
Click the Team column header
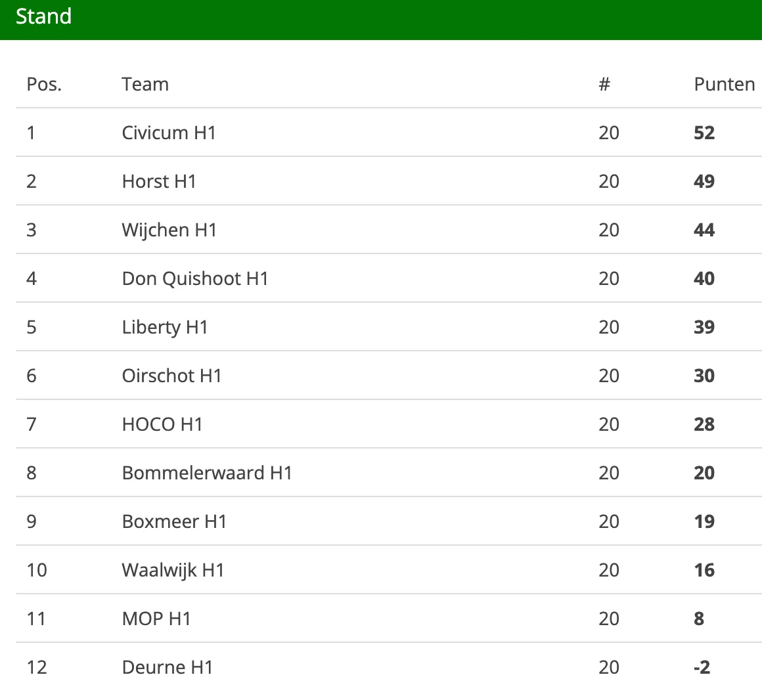tap(145, 84)
